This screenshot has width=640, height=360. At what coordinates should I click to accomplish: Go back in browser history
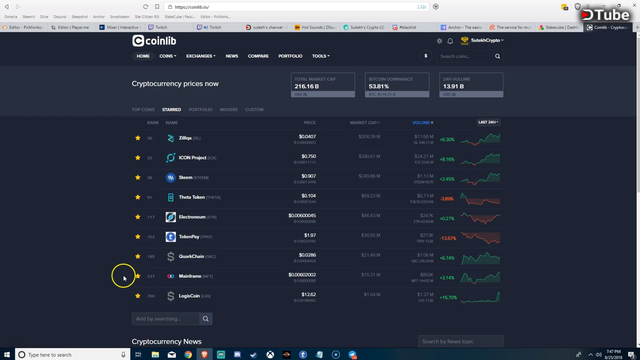pyautogui.click(x=7, y=7)
